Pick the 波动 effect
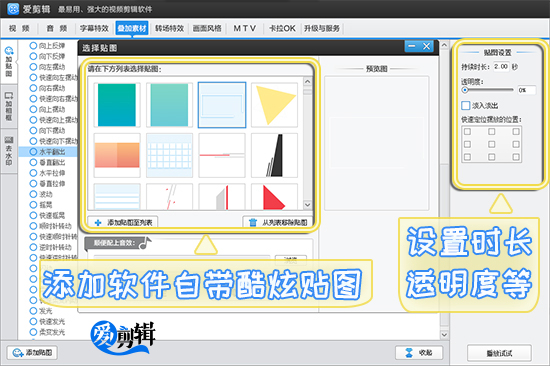 41,194
